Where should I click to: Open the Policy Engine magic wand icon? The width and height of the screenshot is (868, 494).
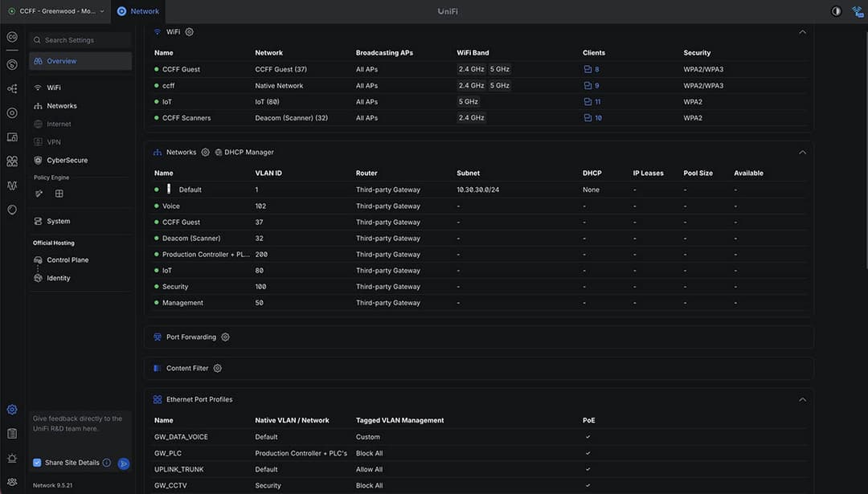click(x=39, y=194)
